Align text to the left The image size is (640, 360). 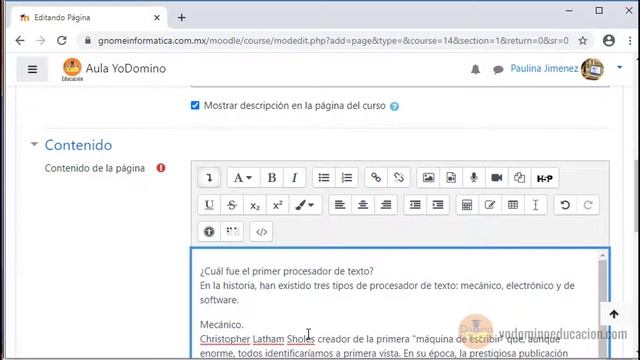tap(340, 204)
